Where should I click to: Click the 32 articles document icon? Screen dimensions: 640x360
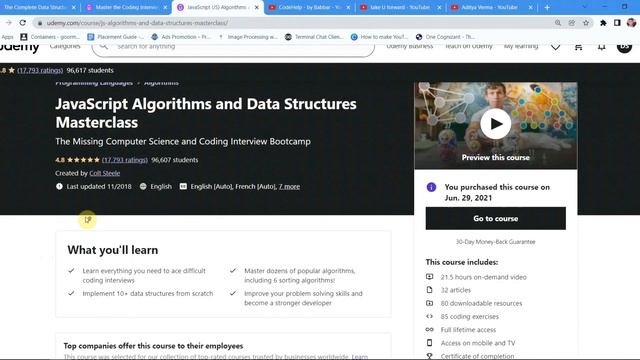(429, 290)
